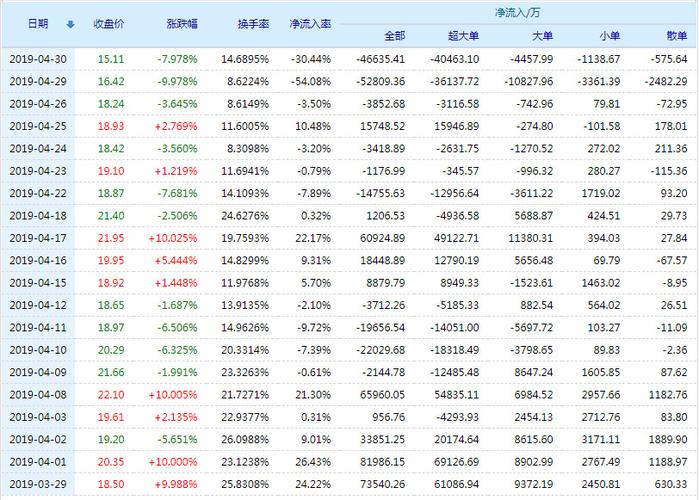The image size is (699, 500).
Task: Select the date cell 2019-04-09
Action: 38,372
